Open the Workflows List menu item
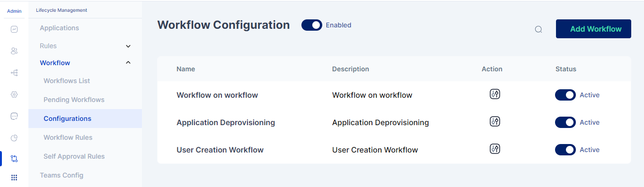 tap(67, 81)
